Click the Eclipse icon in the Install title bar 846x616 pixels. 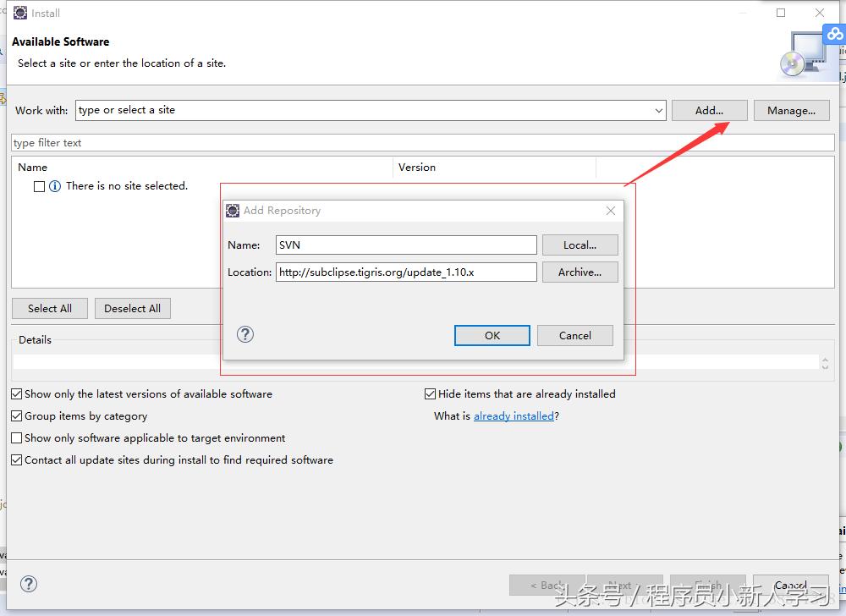19,13
